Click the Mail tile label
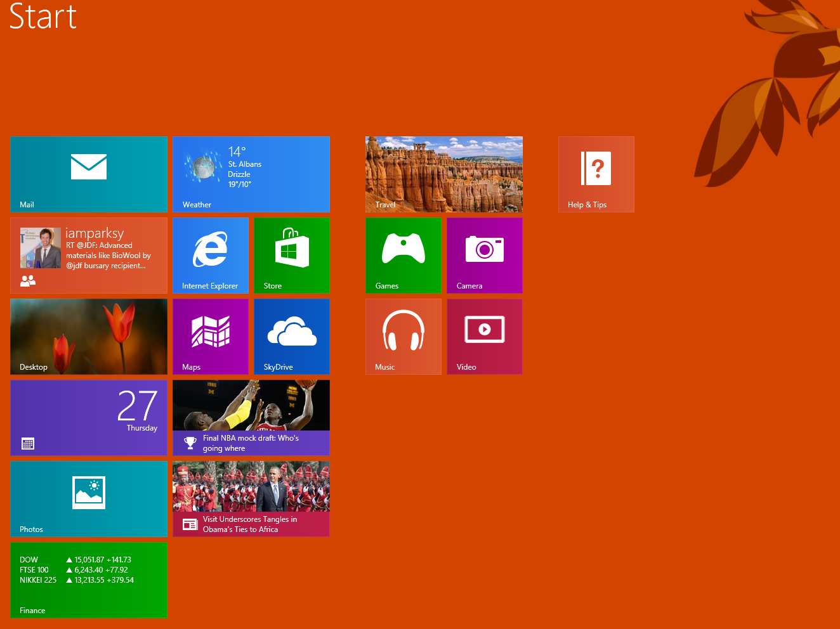The height and width of the screenshot is (629, 840). [27, 205]
